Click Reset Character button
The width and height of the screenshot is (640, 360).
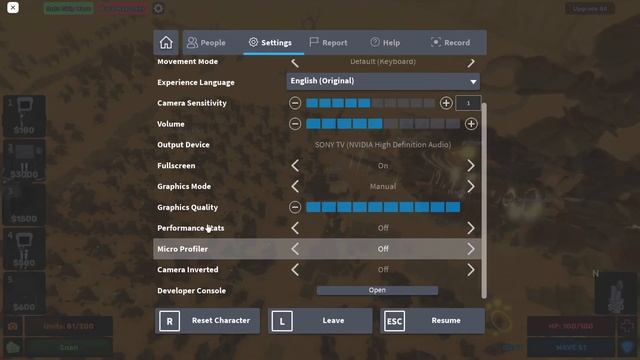[207, 321]
